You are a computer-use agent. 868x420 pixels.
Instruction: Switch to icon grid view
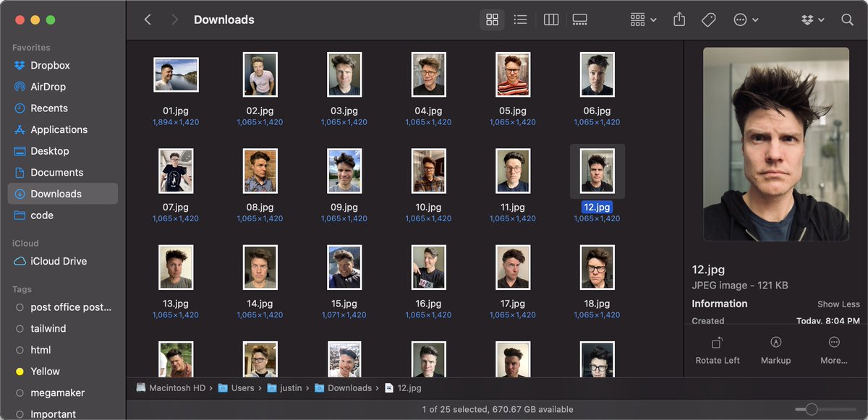tap(492, 20)
